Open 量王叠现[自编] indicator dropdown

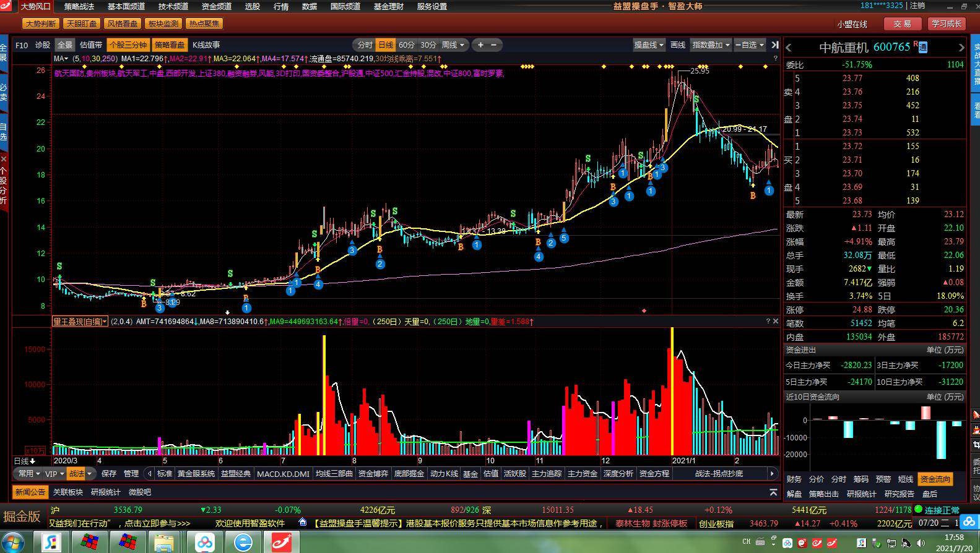[80, 321]
